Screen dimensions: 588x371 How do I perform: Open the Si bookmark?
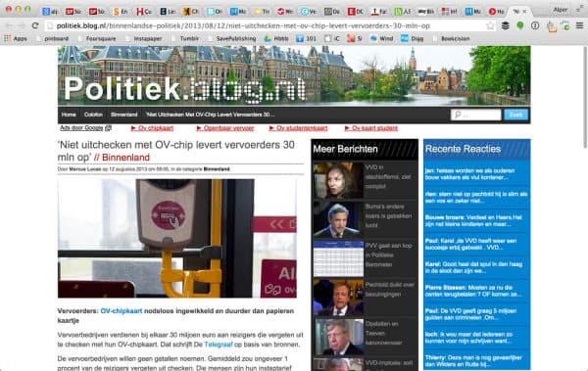click(x=355, y=38)
